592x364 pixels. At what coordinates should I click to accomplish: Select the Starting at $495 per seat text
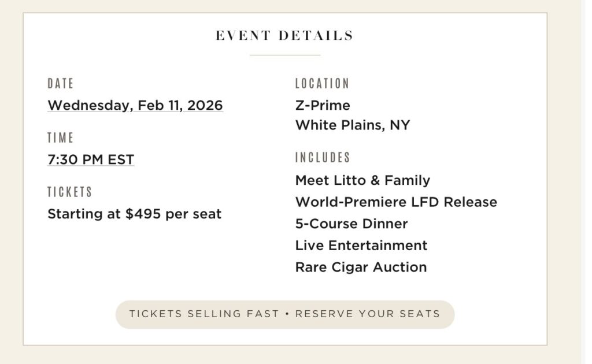point(134,214)
